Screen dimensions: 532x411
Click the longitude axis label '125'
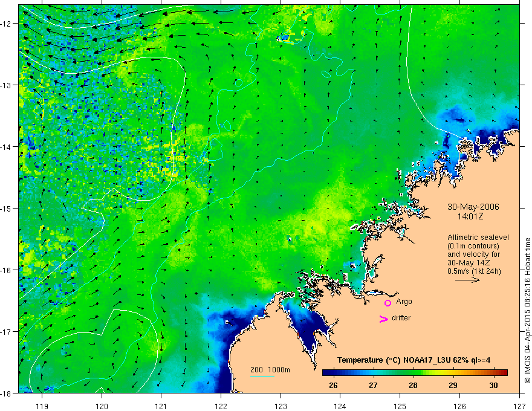pos(400,406)
